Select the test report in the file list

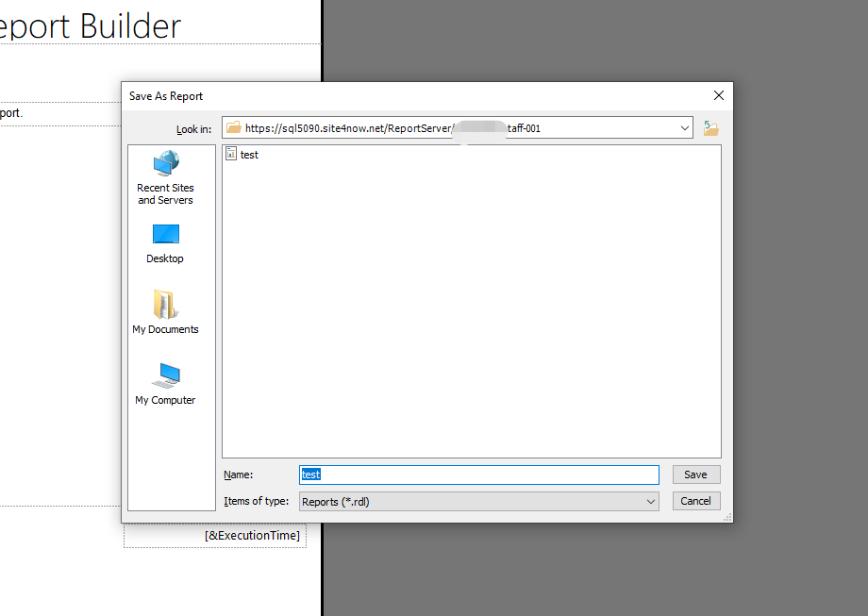tap(248, 154)
